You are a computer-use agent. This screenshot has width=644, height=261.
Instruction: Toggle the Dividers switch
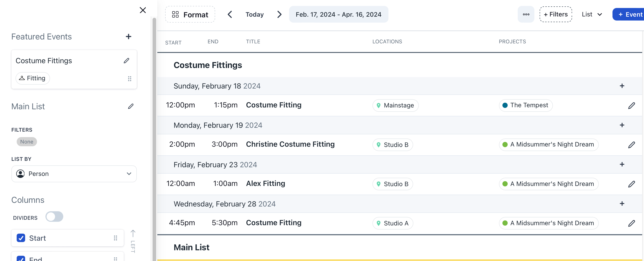54,217
